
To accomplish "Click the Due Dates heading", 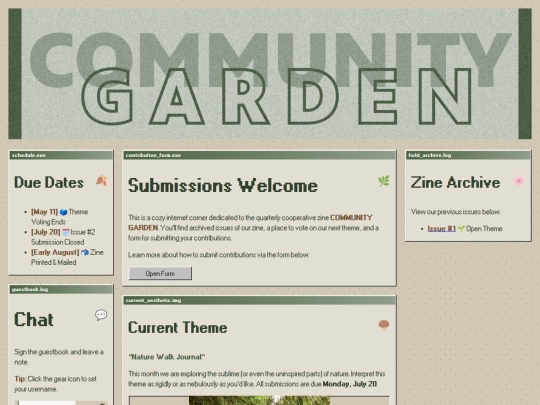I will click(x=49, y=182).
